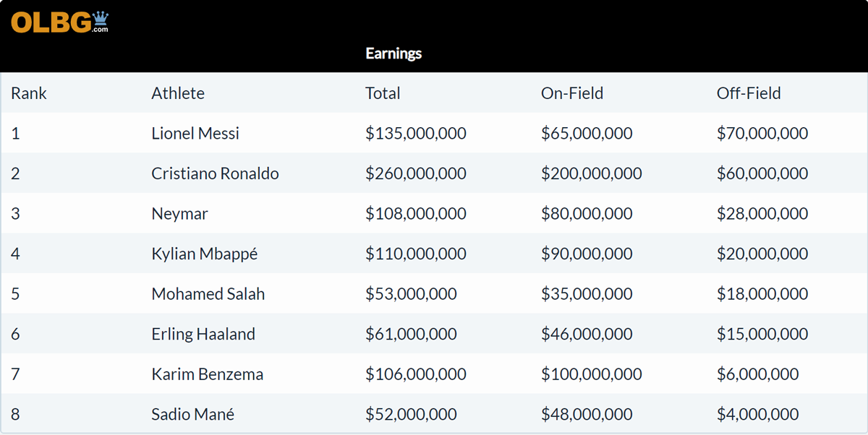
Task: Select Messi's $70,000,000 off-field value
Action: coord(762,134)
